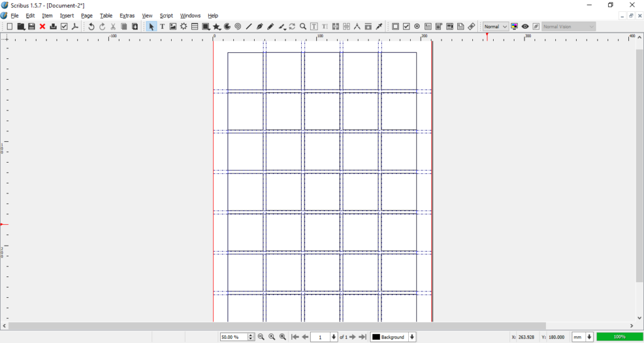Open the Page menu

click(87, 16)
